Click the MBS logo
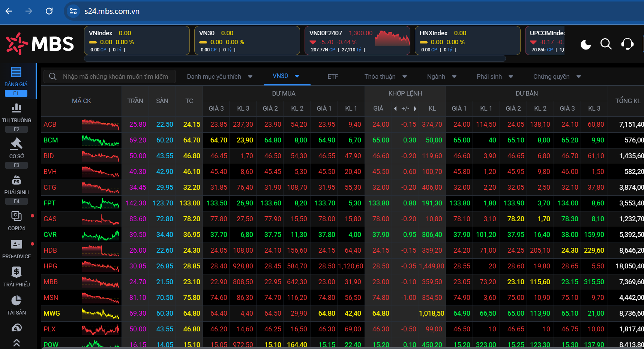This screenshot has width=644, height=349. (40, 44)
